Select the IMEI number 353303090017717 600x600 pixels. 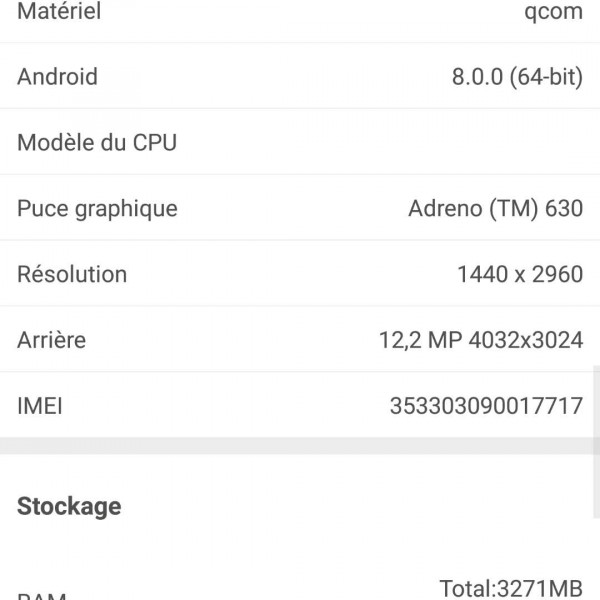pos(486,406)
